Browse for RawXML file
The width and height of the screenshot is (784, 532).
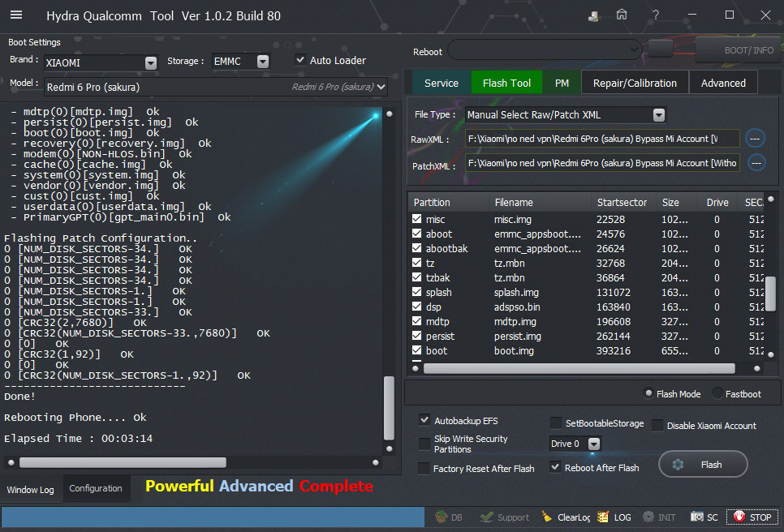tap(755, 139)
